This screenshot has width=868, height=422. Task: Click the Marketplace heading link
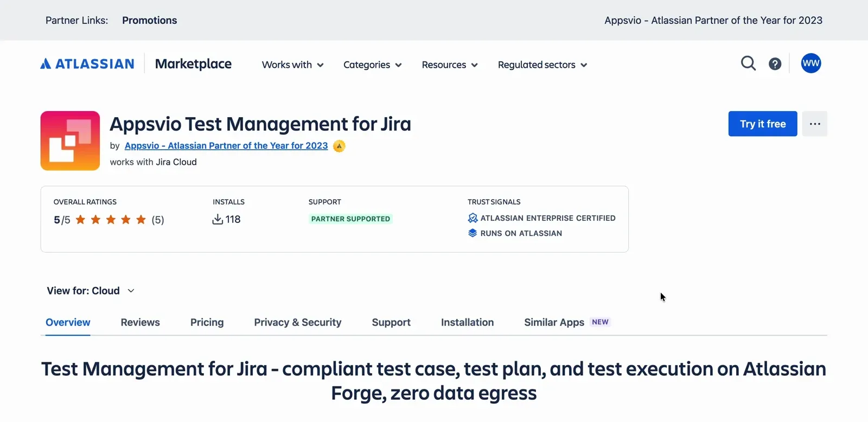click(193, 64)
